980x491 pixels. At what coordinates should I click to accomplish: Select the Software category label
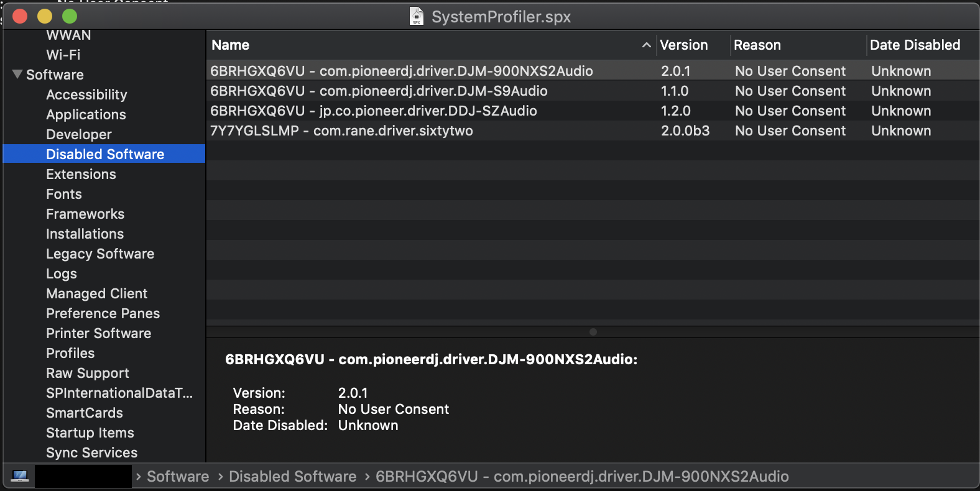(55, 75)
